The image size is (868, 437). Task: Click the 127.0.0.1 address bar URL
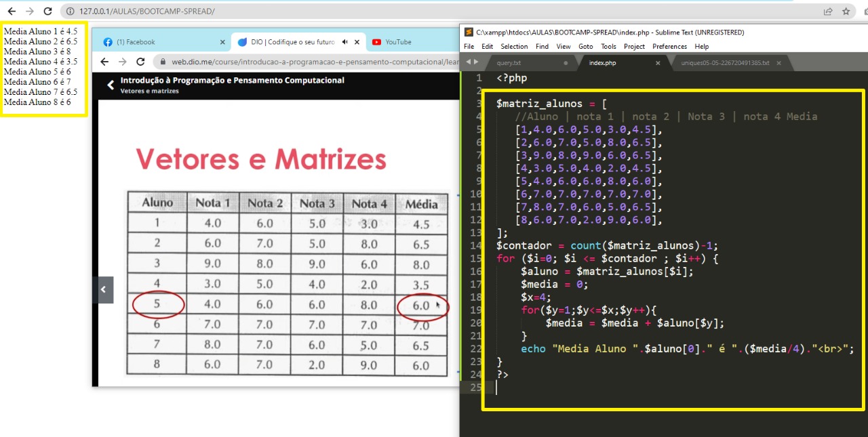(147, 12)
